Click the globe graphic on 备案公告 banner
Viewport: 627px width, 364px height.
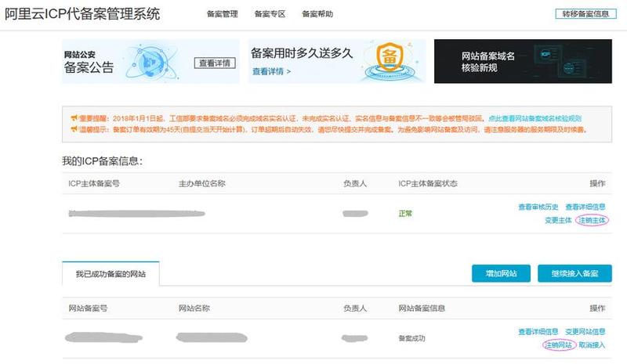point(150,63)
